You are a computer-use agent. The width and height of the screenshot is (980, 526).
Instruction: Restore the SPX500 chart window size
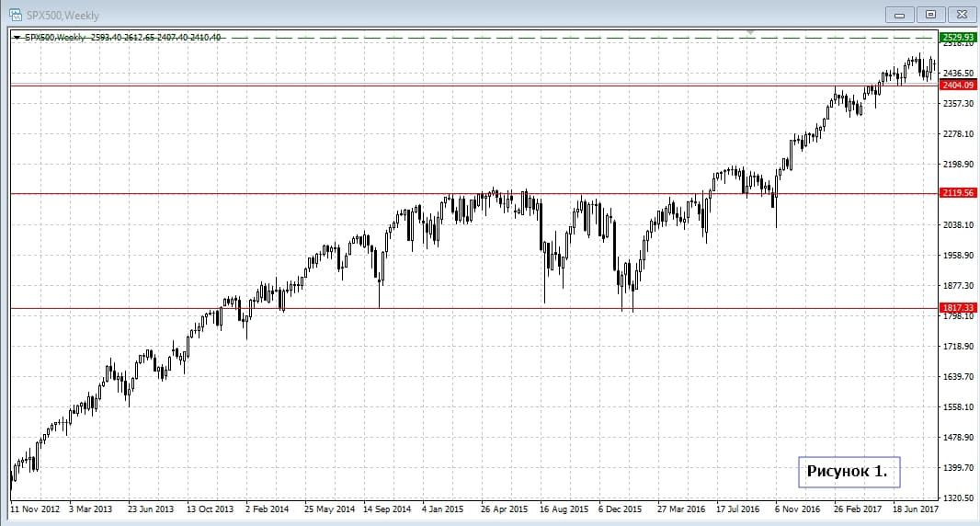(x=930, y=15)
